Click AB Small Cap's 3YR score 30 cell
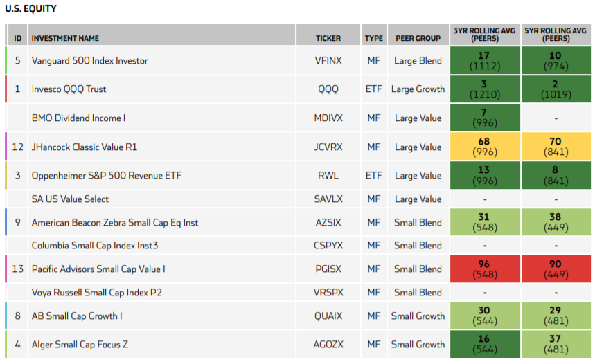 pyautogui.click(x=485, y=316)
